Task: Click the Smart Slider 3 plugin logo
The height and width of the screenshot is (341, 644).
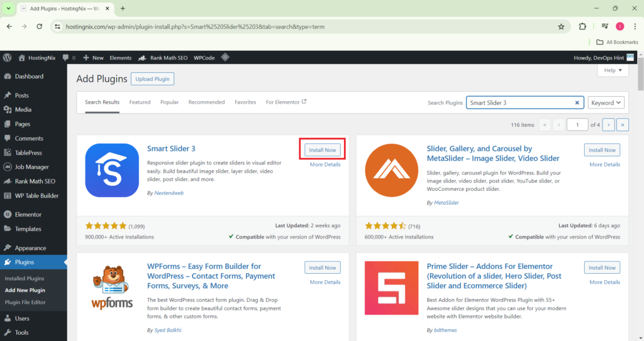Action: pyautogui.click(x=112, y=170)
